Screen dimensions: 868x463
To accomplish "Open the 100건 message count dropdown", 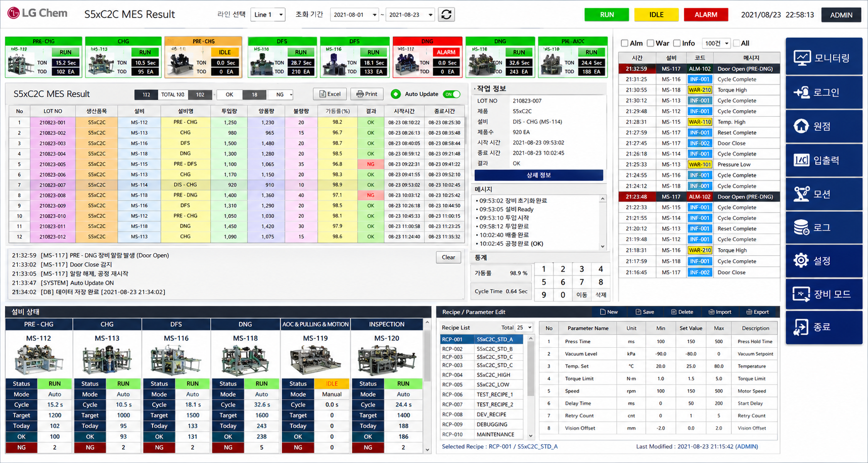I will tap(716, 43).
